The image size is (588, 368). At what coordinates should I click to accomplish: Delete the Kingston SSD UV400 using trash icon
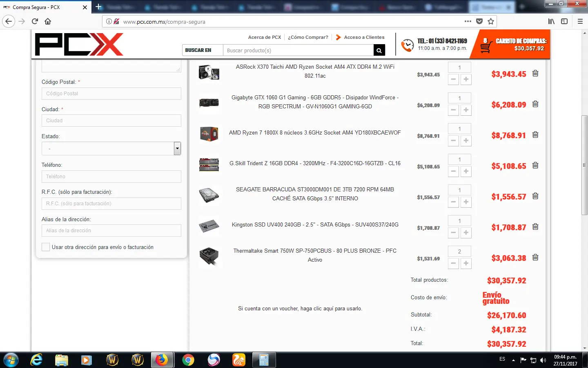[535, 227]
